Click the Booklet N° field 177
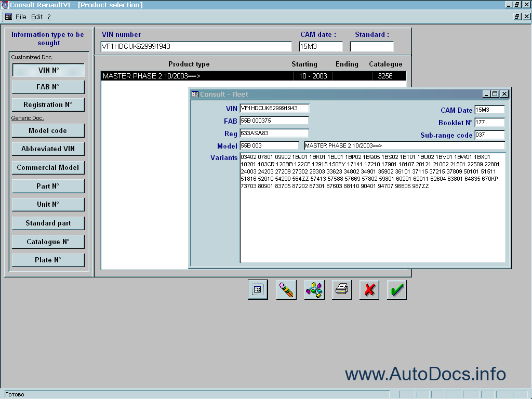 [x=489, y=122]
